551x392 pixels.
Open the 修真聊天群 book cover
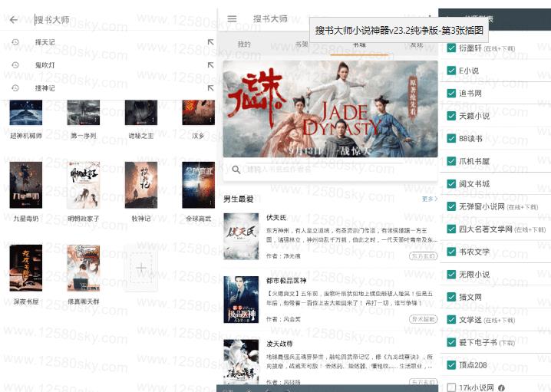[x=84, y=268]
